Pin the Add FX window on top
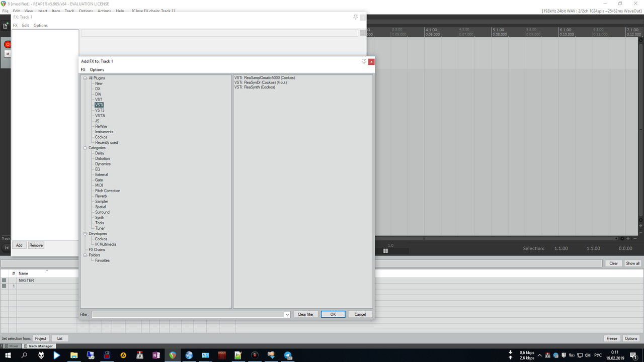Image resolution: width=644 pixels, height=362 pixels. point(364,61)
